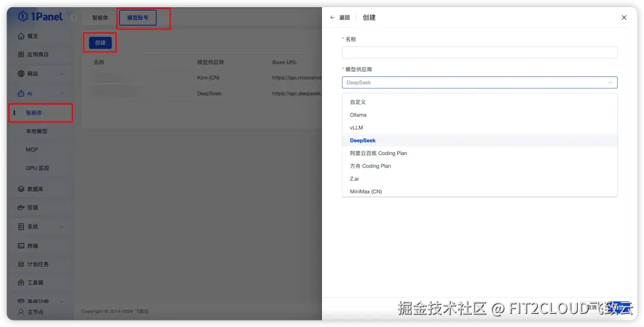Expand the 系统 menu
This screenshot has width=644, height=327.
[x=41, y=226]
